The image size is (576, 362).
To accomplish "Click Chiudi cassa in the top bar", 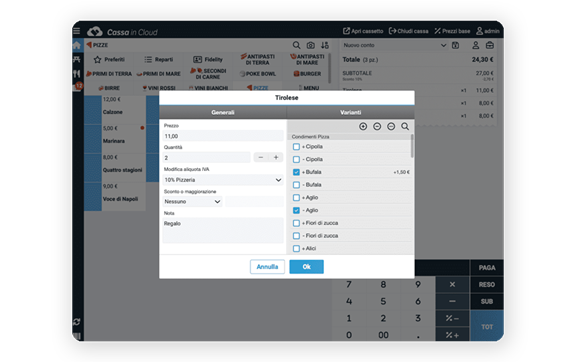I will click(408, 31).
